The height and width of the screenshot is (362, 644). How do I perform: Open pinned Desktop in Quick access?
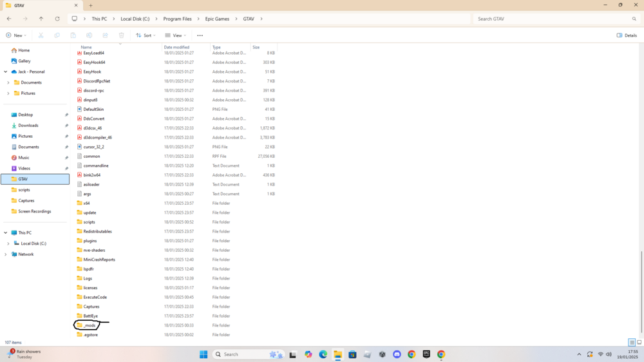tap(26, 115)
